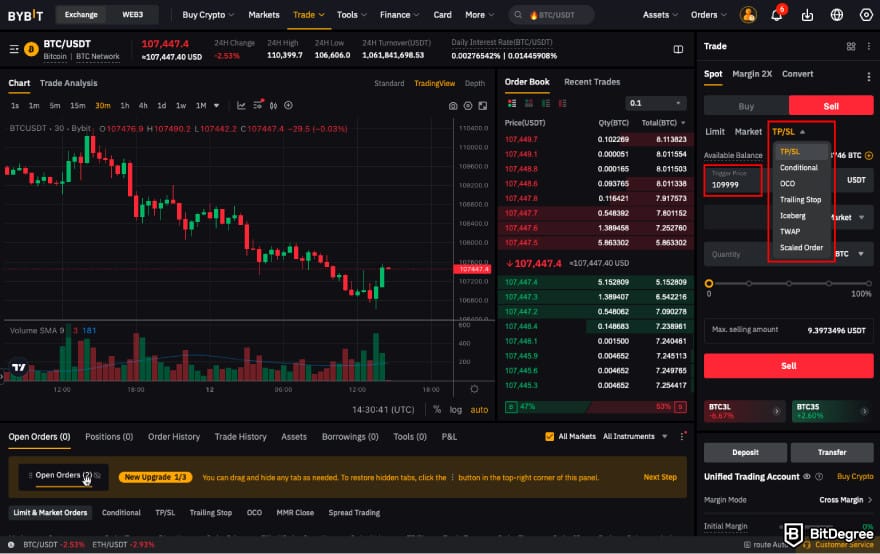
Task: Switch to WEB3 mode
Action: coord(132,15)
